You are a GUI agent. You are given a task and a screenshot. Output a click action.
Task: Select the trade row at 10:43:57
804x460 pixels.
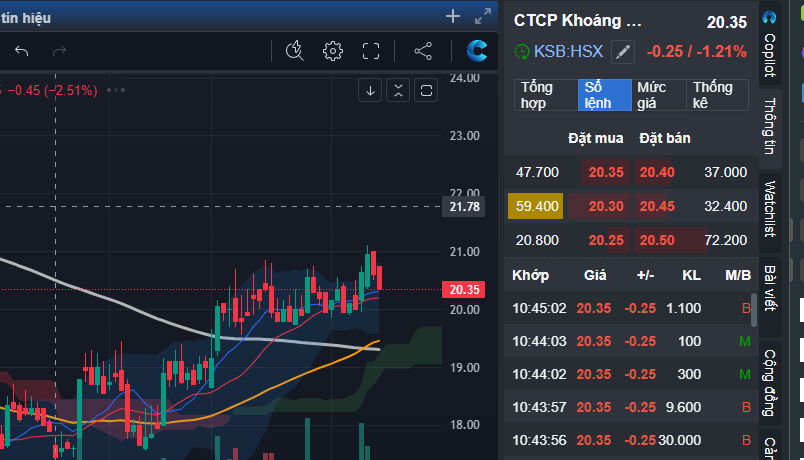(x=631, y=407)
